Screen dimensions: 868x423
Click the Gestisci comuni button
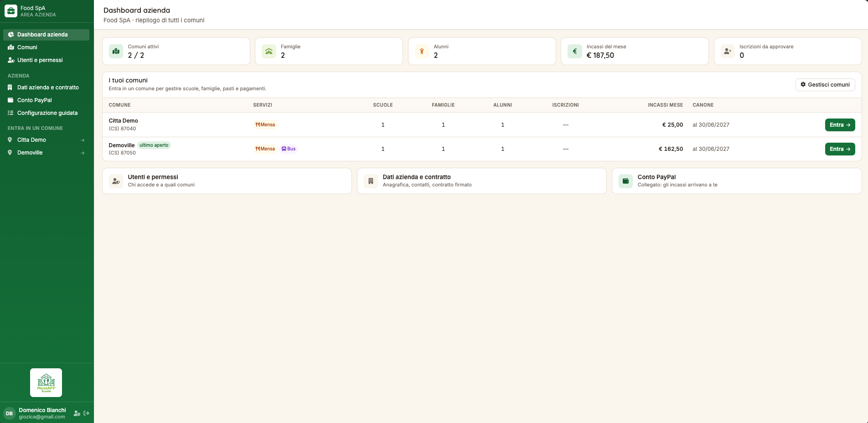coord(825,84)
